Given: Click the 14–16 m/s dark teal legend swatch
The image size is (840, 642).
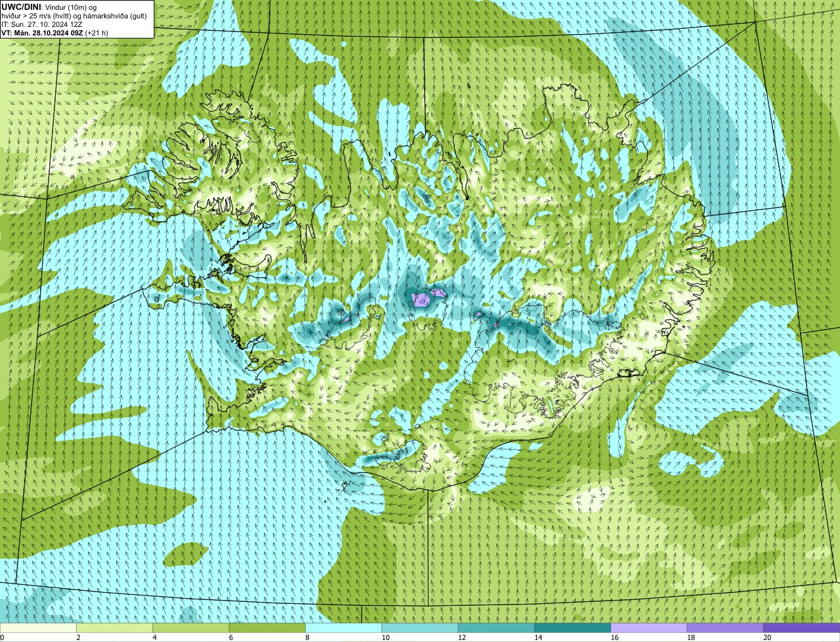Looking at the screenshot, I should (572, 628).
